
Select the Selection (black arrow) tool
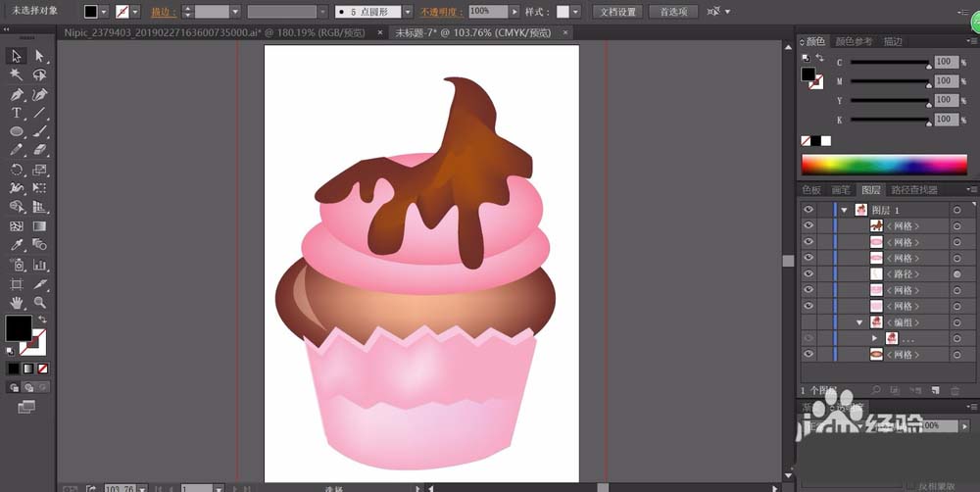[17, 56]
